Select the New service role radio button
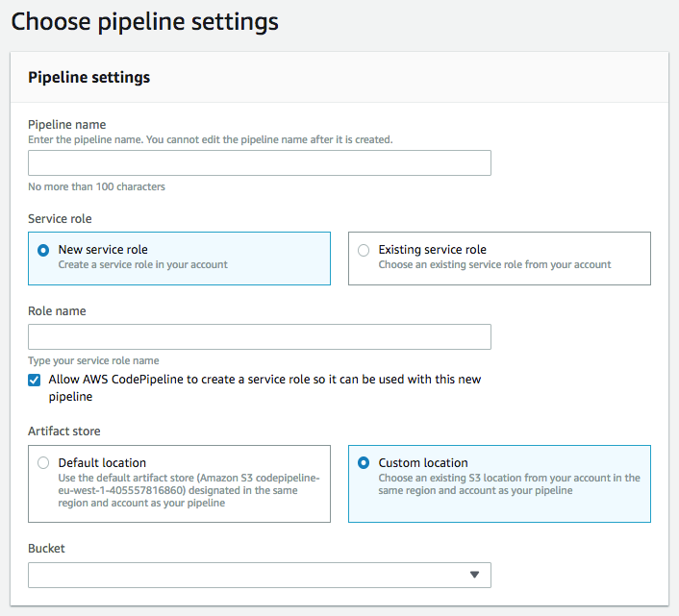 pos(43,250)
